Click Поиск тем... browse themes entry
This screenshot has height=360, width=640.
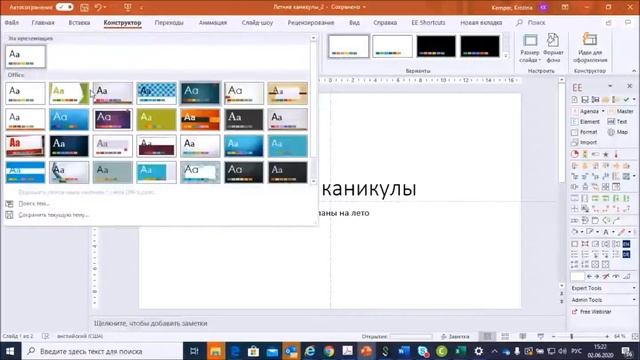tap(34, 204)
